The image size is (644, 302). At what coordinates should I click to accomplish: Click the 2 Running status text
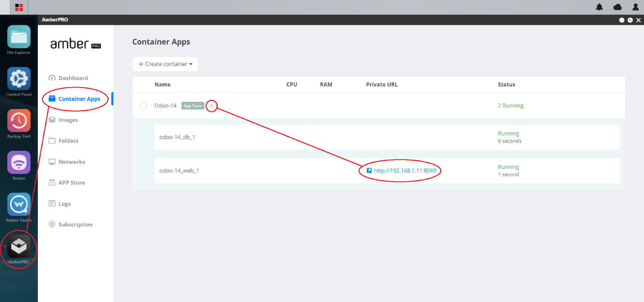(511, 105)
